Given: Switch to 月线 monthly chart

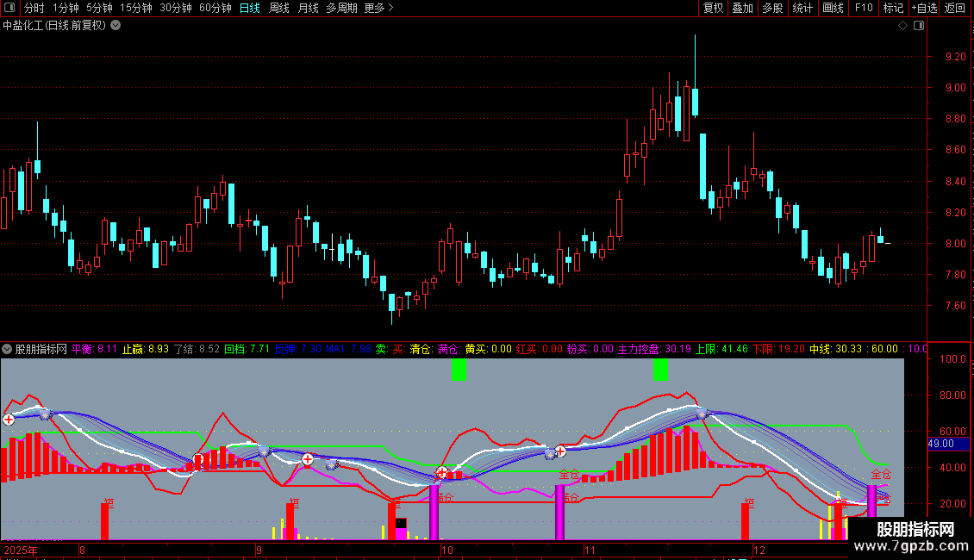Looking at the screenshot, I should point(308,8).
